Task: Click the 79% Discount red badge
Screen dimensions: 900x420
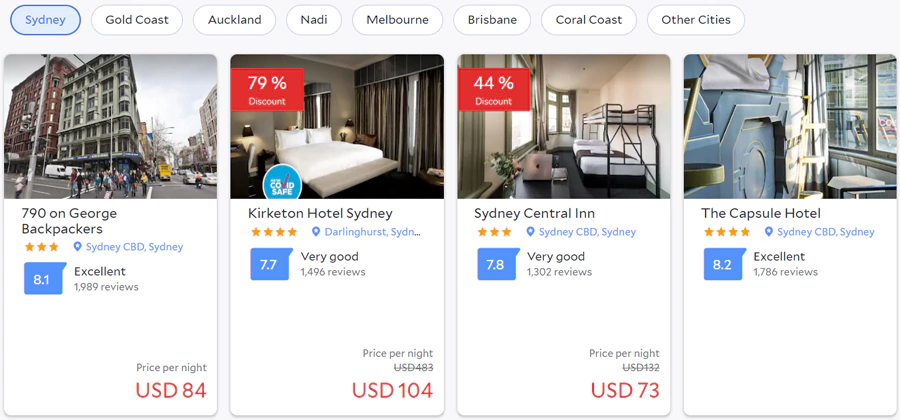Action: coord(267,89)
